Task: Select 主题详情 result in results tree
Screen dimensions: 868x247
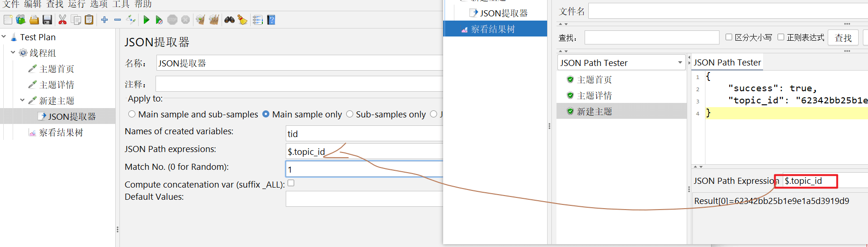Action: click(594, 95)
